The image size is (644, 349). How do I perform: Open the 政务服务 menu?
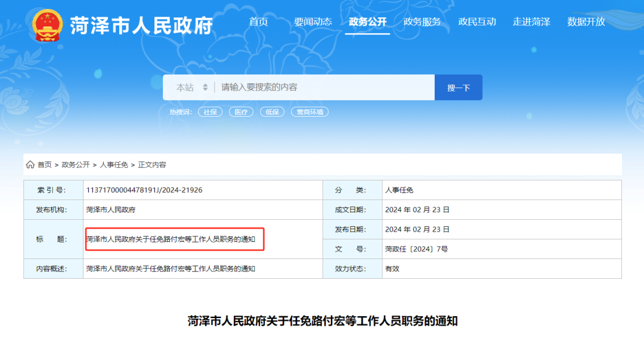pyautogui.click(x=422, y=21)
